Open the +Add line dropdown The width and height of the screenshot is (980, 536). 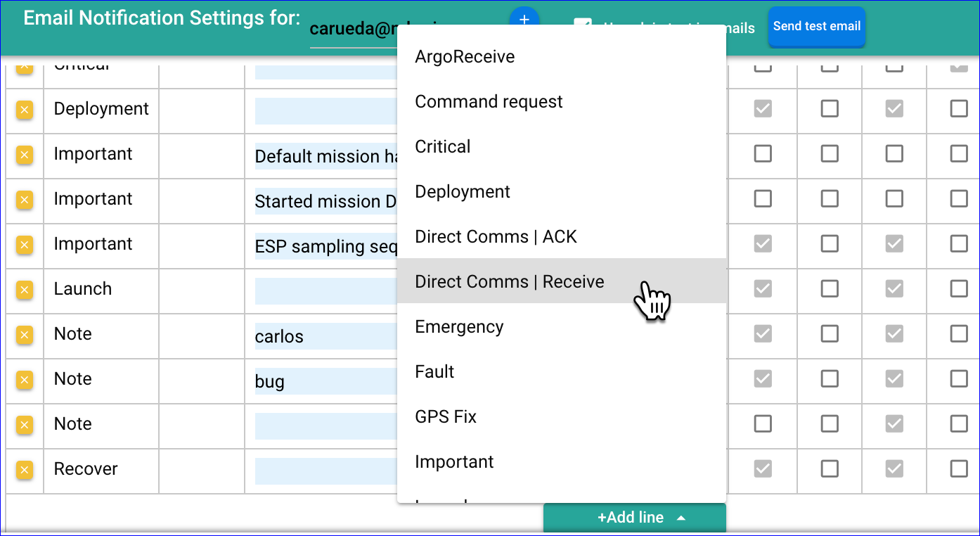pyautogui.click(x=634, y=518)
